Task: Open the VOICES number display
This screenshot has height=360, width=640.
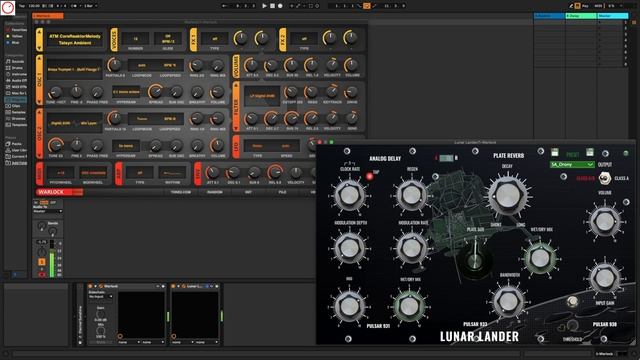Action: pyautogui.click(x=135, y=39)
